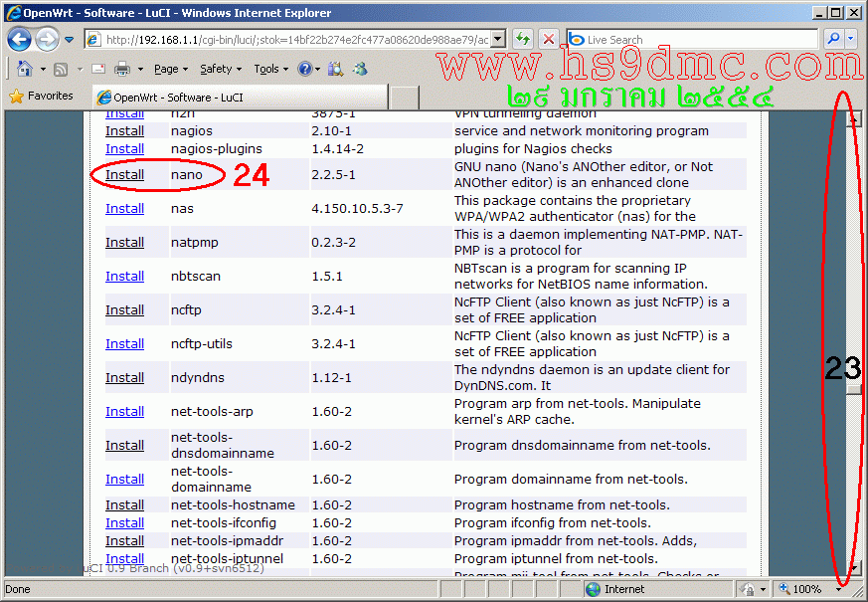Refresh the page with the green arrows icon

[523, 40]
